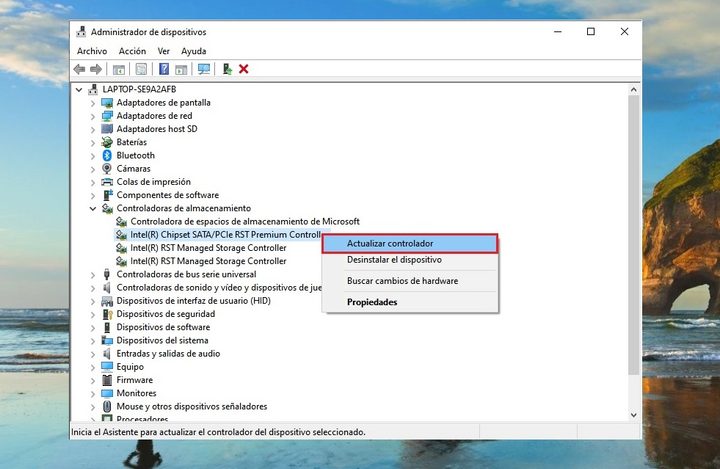The width and height of the screenshot is (720, 469).
Task: Select Controladoras de sonido y vídeo row
Action: tap(219, 288)
